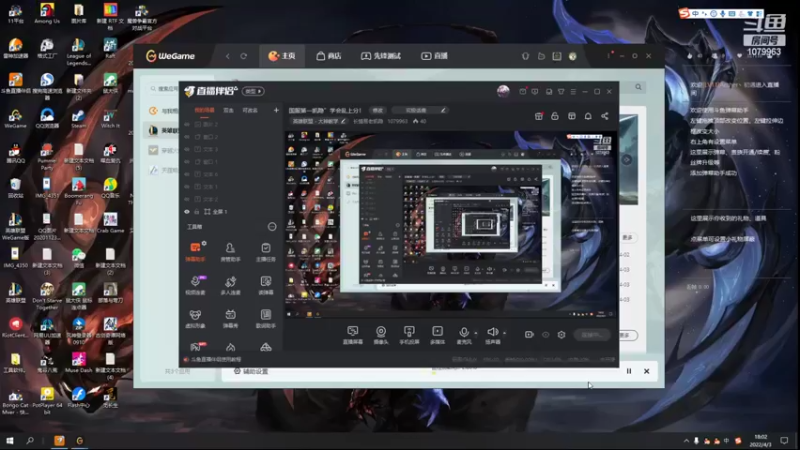
Task: Open the mode switch pill beside 直播伴侣 logo
Action: (x=253, y=91)
